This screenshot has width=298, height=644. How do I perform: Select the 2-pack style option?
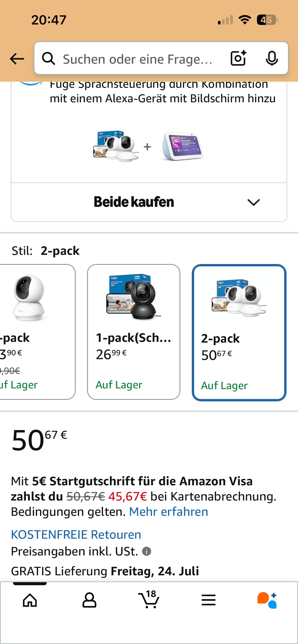(x=239, y=332)
